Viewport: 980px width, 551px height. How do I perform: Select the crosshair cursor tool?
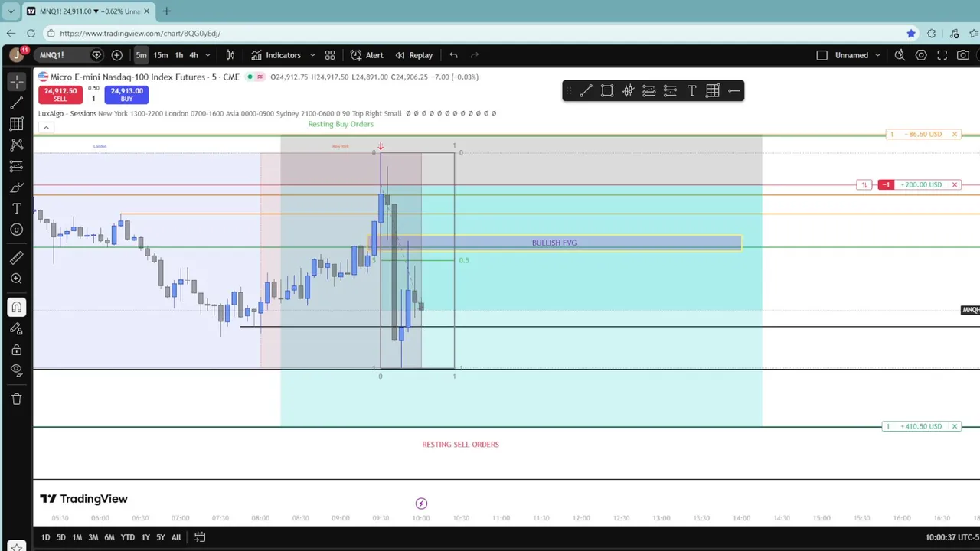pyautogui.click(x=17, y=81)
